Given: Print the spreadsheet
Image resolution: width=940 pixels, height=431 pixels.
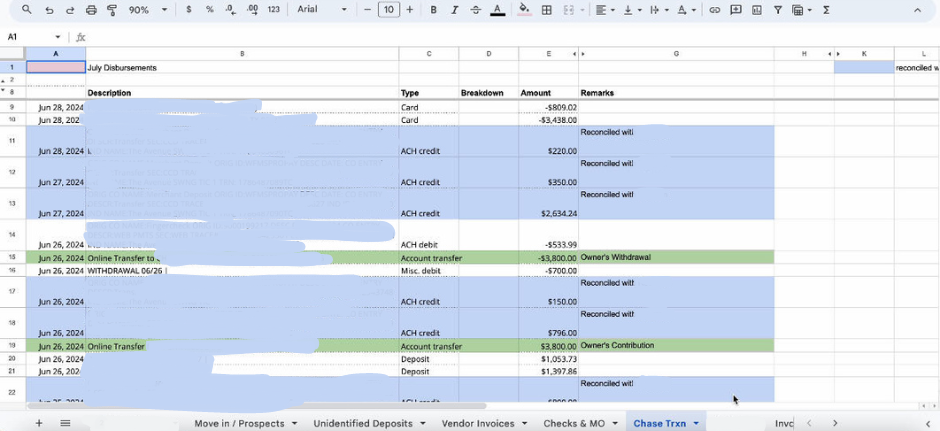Looking at the screenshot, I should (91, 10).
